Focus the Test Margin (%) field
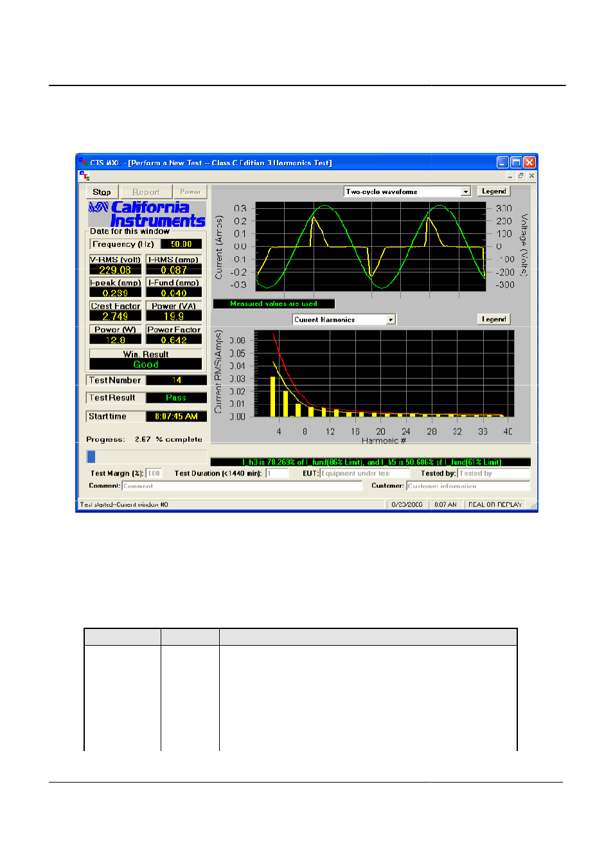The image size is (613, 868). tap(154, 474)
